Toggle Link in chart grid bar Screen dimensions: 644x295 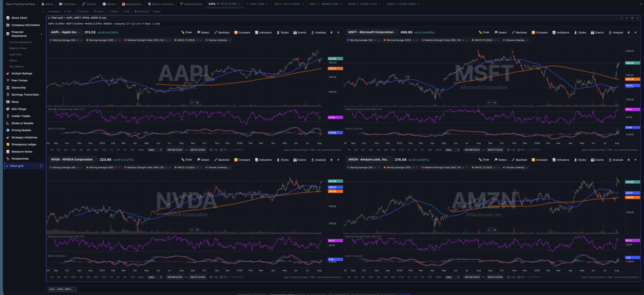tap(156, 24)
